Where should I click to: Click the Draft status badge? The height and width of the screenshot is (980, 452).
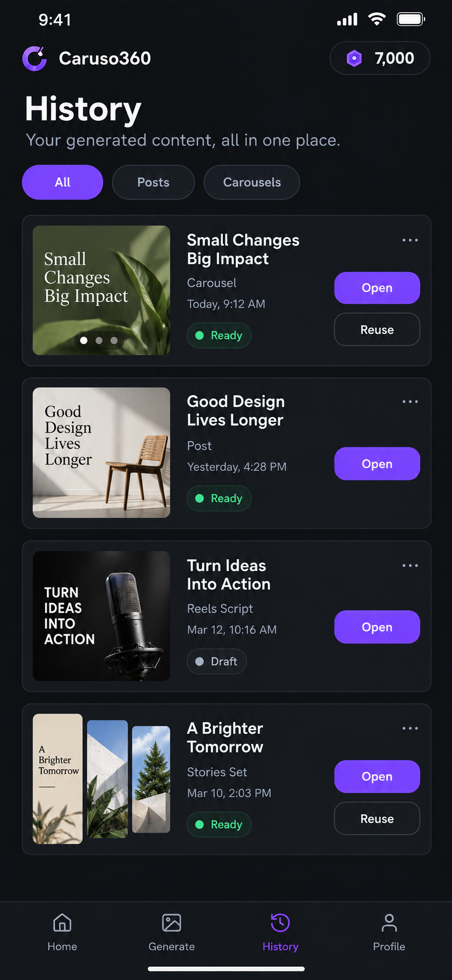217,662
